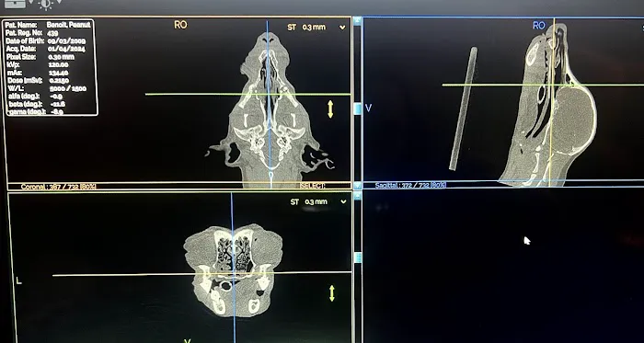The image size is (644, 343).
Task: Click the SELECT label under the coronal view
Action: point(313,186)
